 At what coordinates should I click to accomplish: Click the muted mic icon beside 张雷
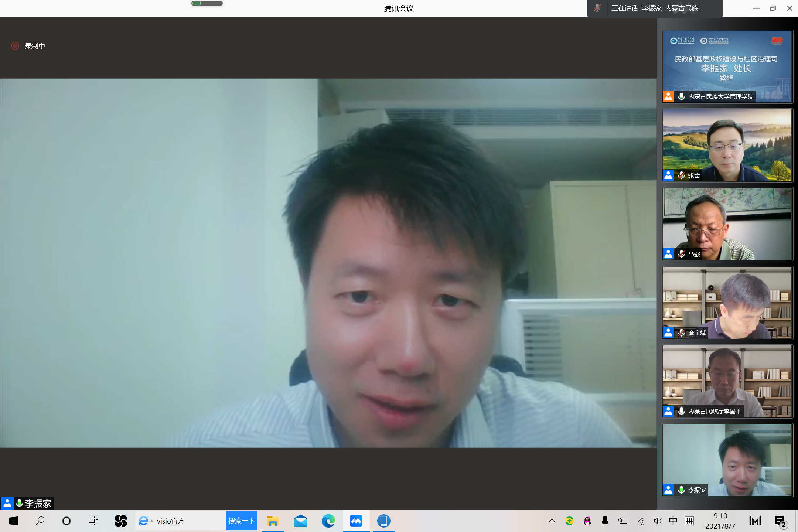tap(681, 175)
